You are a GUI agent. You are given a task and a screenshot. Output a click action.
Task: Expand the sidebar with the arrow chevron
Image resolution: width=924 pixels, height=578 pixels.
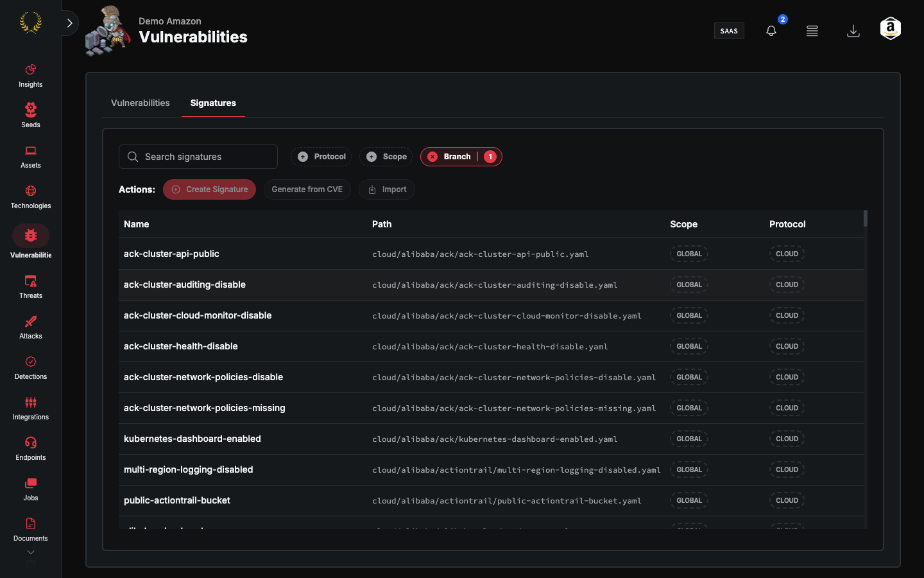69,23
